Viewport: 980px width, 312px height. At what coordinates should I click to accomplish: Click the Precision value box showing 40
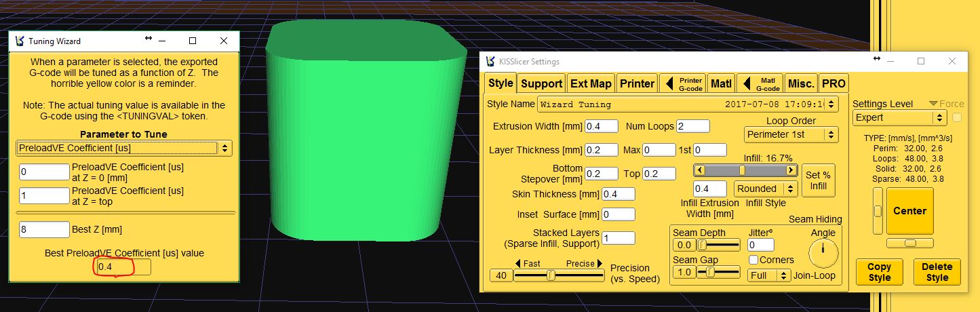501,275
